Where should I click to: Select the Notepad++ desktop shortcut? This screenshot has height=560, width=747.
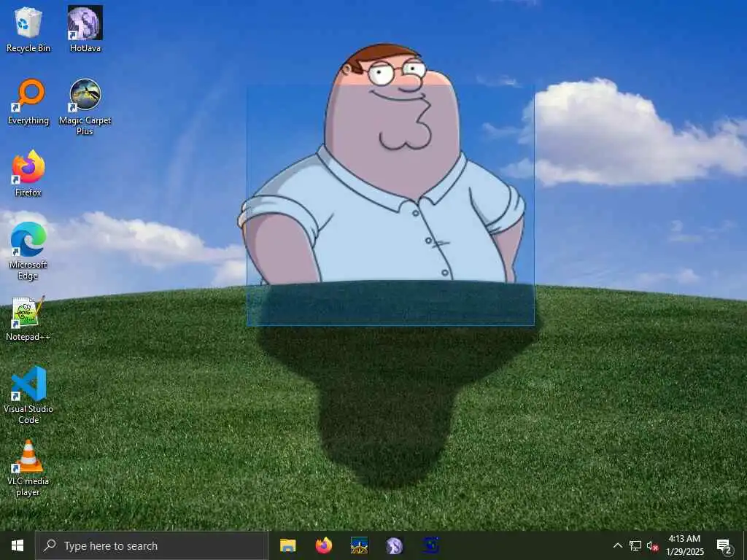click(28, 318)
